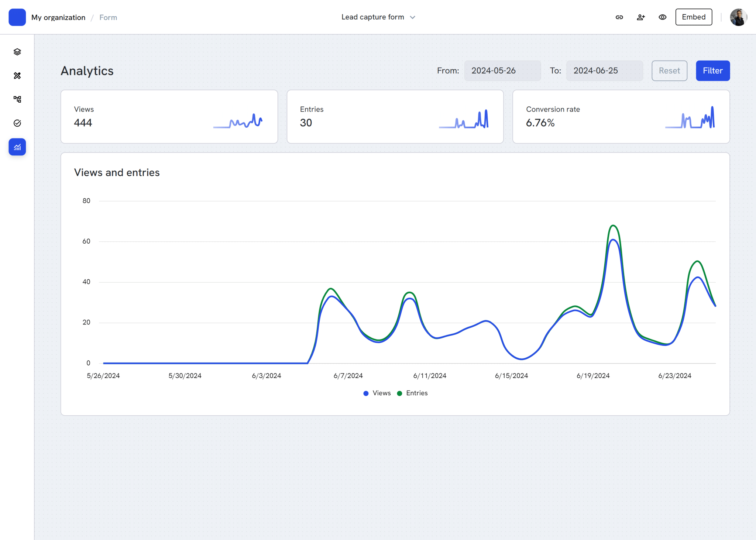
Task: Toggle preview with the eye icon
Action: click(663, 17)
